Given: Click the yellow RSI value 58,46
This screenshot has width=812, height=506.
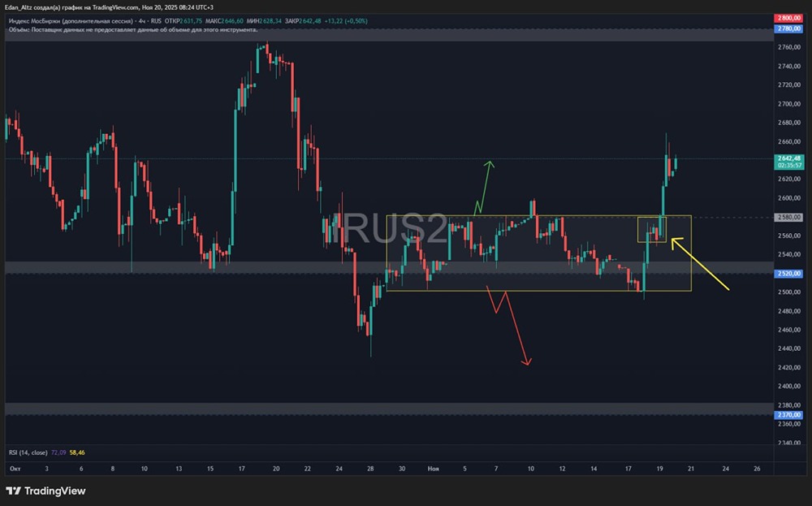Looking at the screenshot, I should tap(77, 452).
